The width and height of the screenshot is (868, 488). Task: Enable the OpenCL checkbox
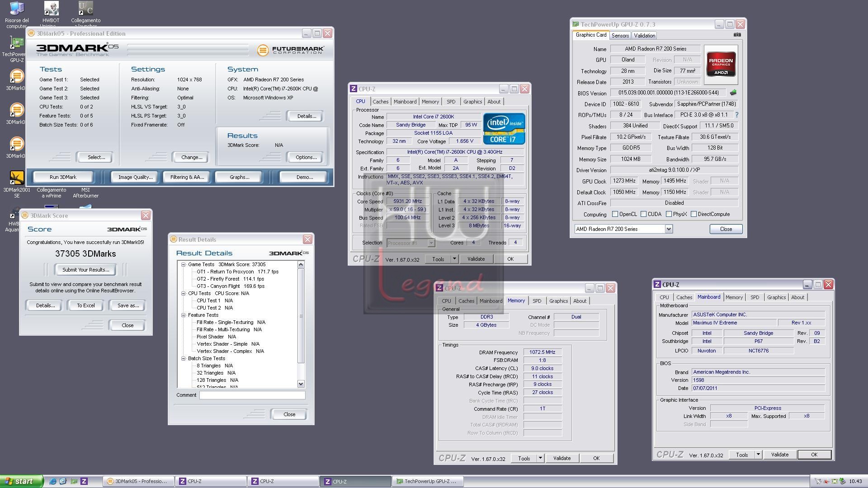[615, 214]
